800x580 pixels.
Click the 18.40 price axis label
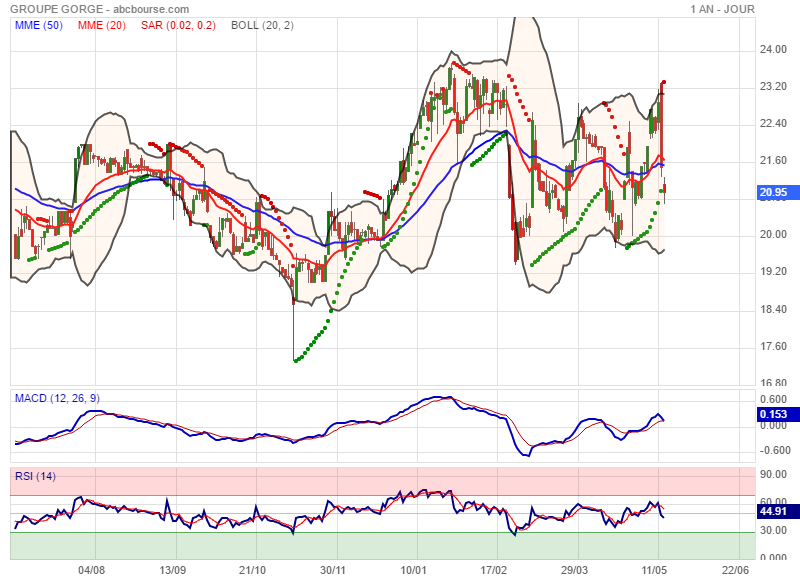[x=773, y=310]
